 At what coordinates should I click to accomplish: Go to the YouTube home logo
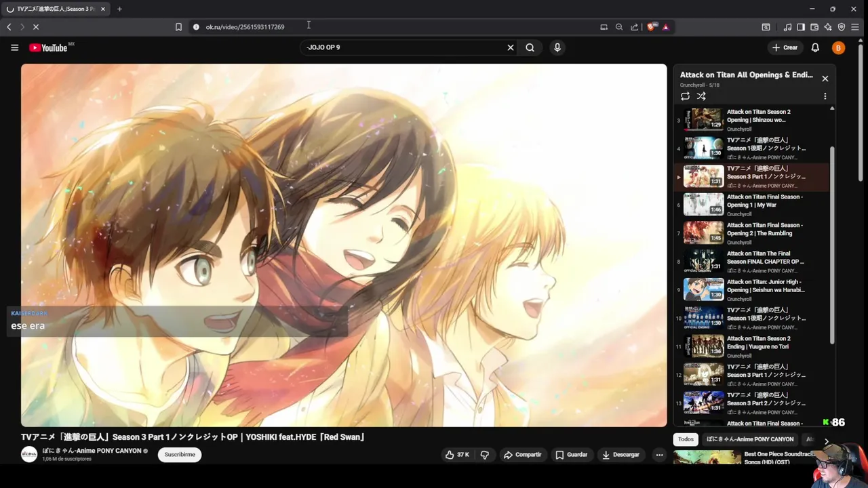point(49,47)
